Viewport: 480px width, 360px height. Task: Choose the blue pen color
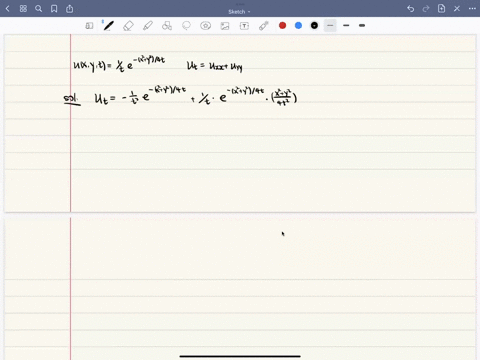(x=298, y=25)
